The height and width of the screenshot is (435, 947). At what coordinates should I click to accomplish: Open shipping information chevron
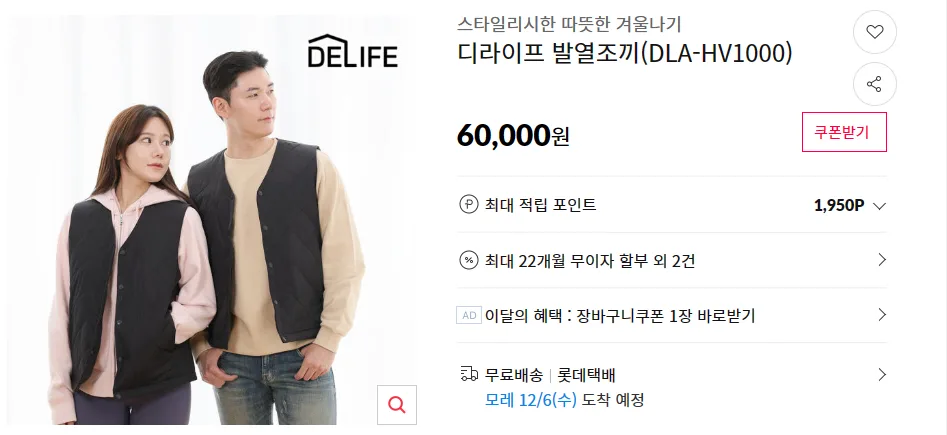tap(882, 375)
